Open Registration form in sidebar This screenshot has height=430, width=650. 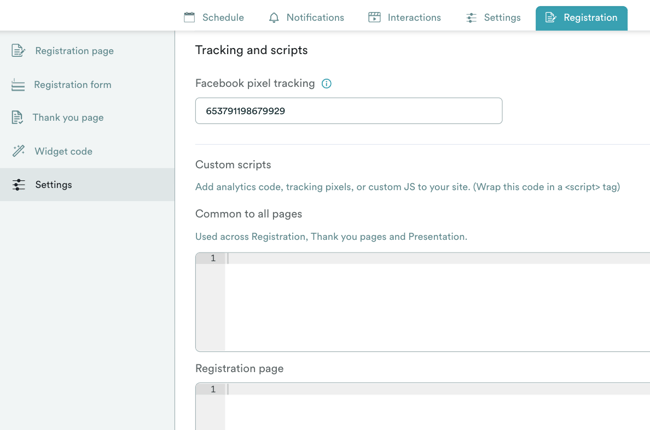pyautogui.click(x=72, y=85)
